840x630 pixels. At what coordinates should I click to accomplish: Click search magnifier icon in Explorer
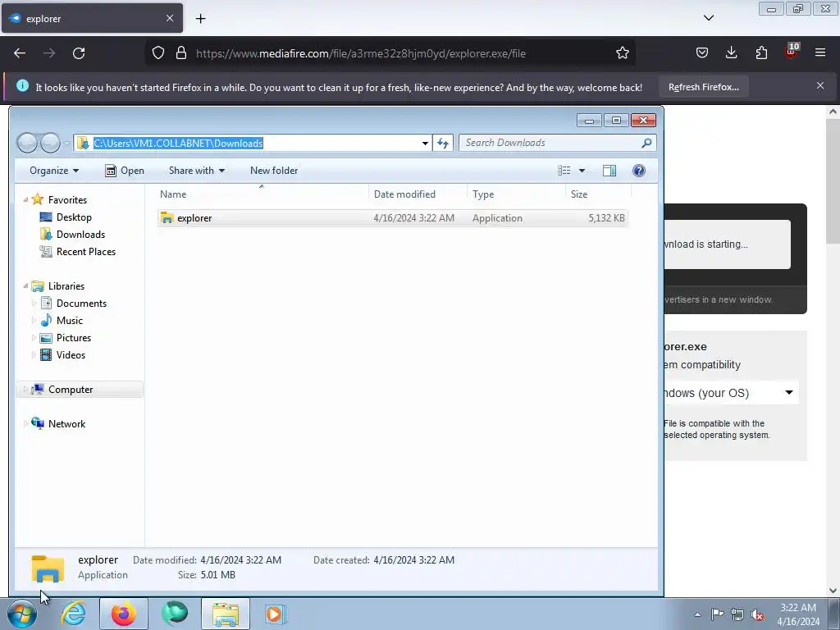[x=646, y=143]
